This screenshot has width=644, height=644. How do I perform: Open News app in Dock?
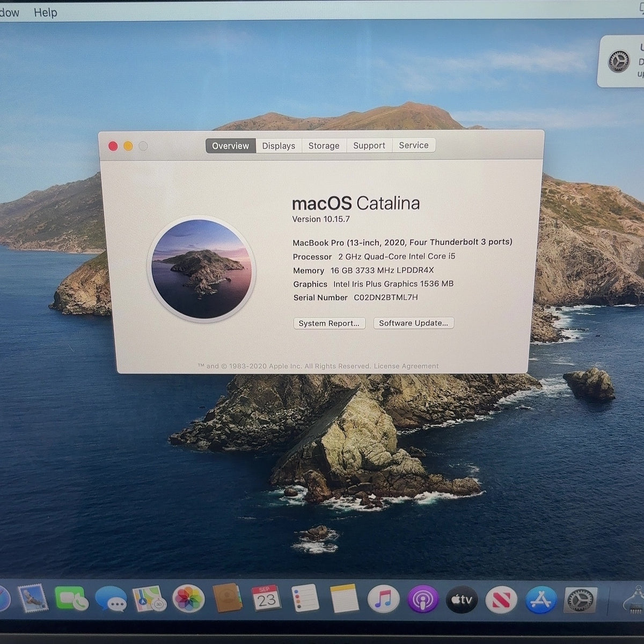pyautogui.click(x=501, y=599)
